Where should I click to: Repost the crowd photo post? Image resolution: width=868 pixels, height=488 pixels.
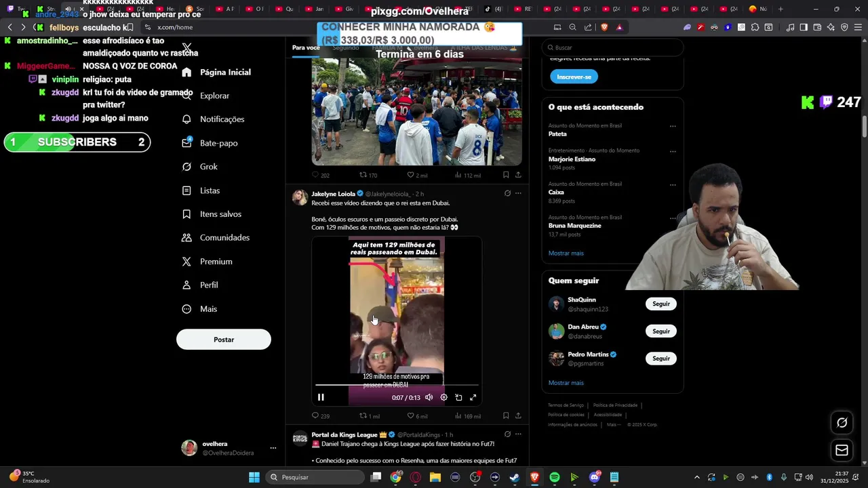coord(368,175)
